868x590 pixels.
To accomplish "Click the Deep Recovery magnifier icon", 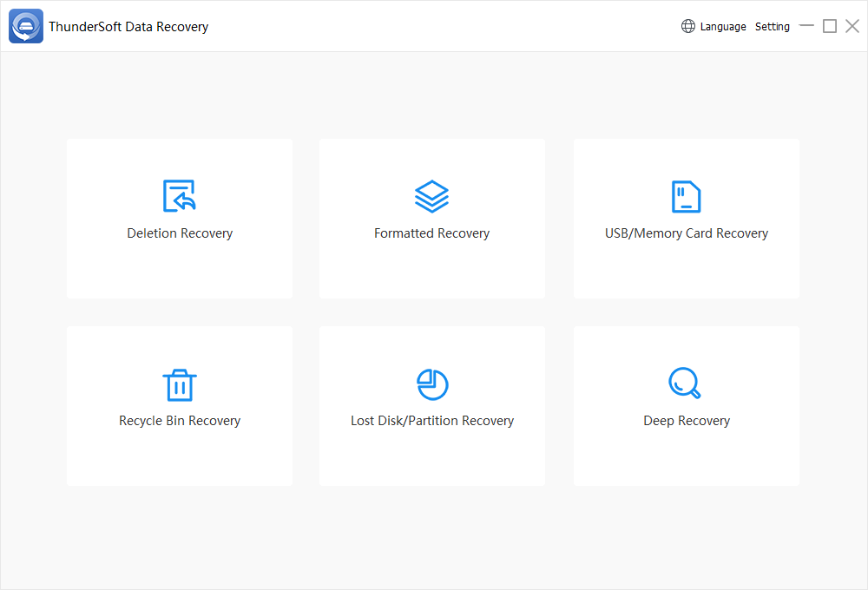I will pos(686,383).
